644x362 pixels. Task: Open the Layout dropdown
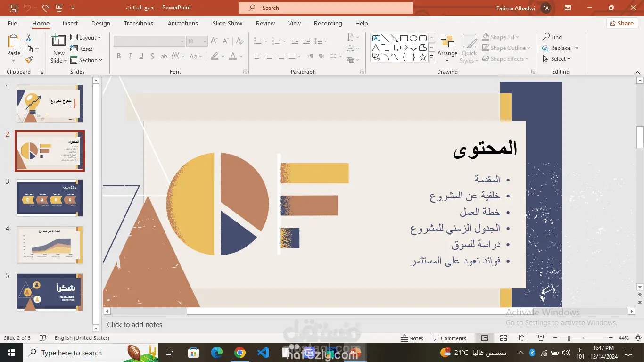(x=86, y=38)
